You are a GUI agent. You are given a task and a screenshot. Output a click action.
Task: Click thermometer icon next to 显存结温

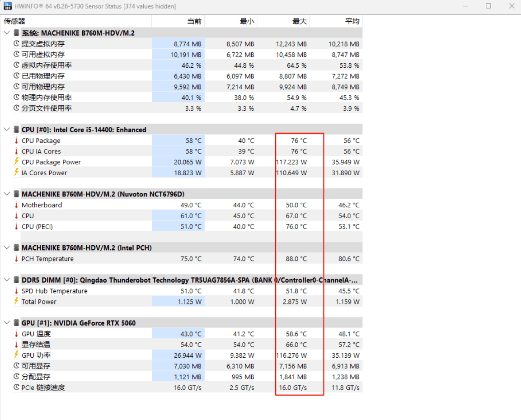click(16, 344)
